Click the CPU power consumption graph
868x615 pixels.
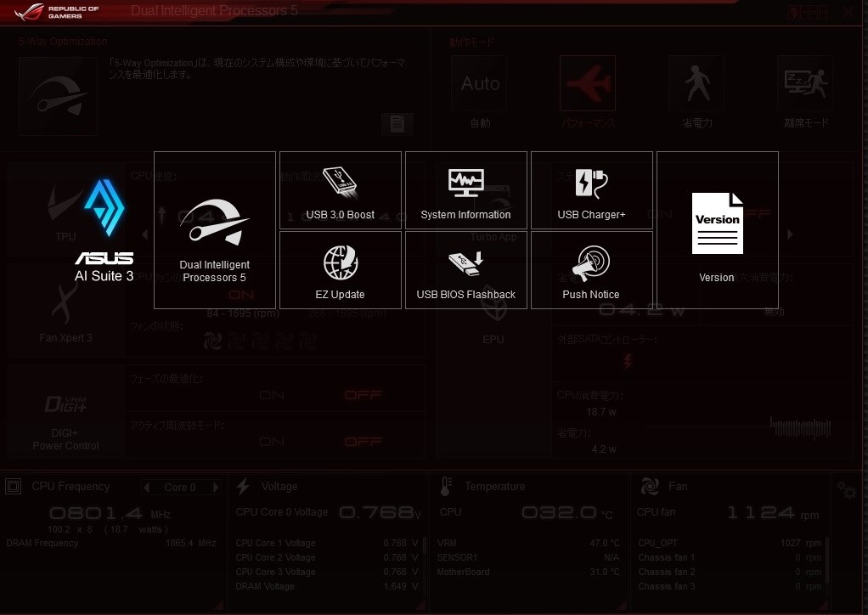point(738,426)
